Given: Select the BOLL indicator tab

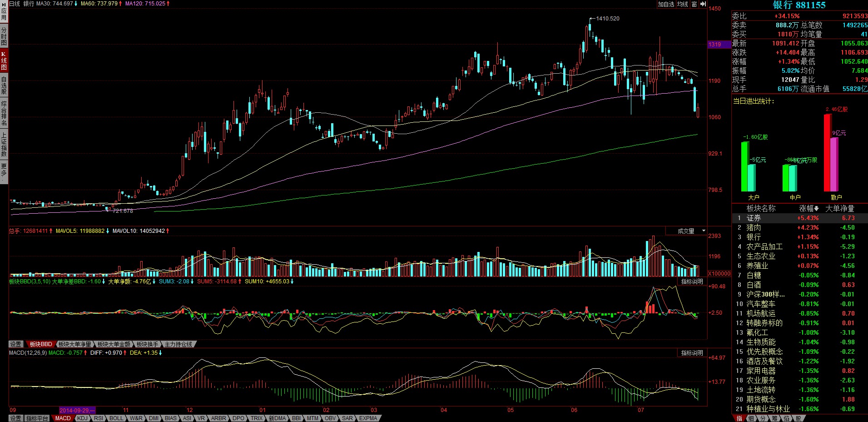Looking at the screenshot, I should click(116, 418).
